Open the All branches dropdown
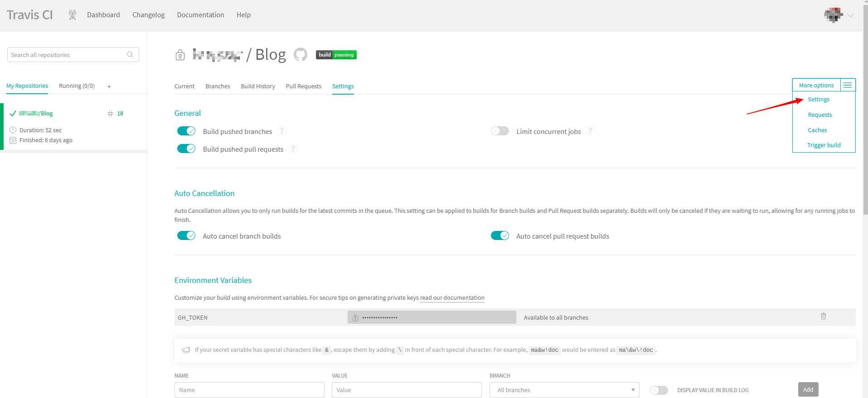This screenshot has height=398, width=868. (x=564, y=390)
